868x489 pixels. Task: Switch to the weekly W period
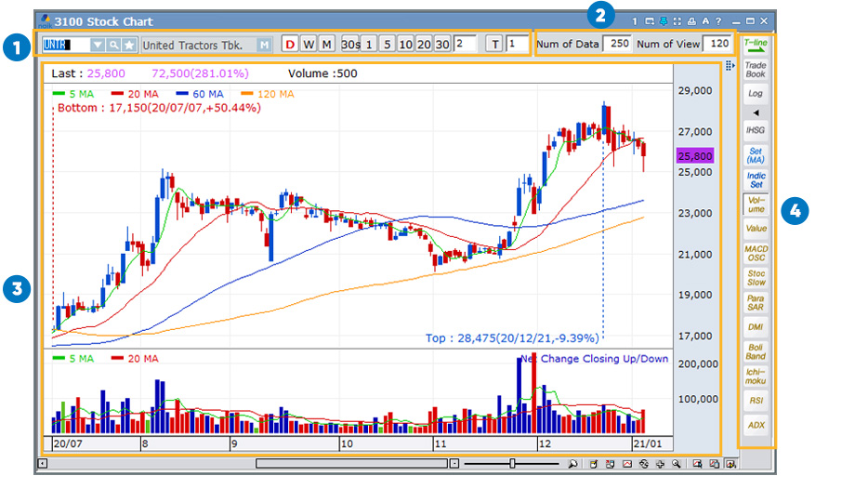tap(308, 45)
